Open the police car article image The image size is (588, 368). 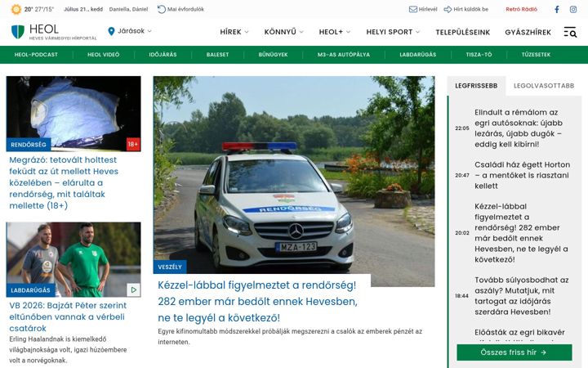294,175
